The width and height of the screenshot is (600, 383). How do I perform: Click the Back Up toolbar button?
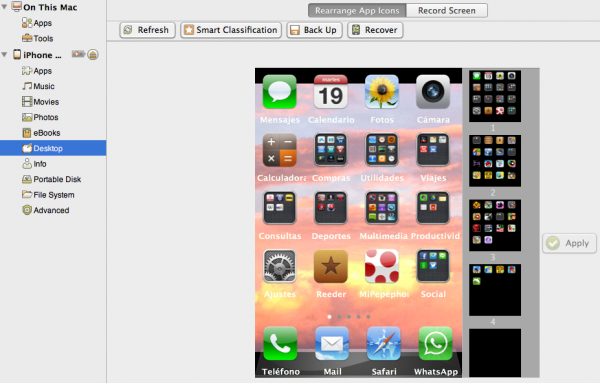314,30
